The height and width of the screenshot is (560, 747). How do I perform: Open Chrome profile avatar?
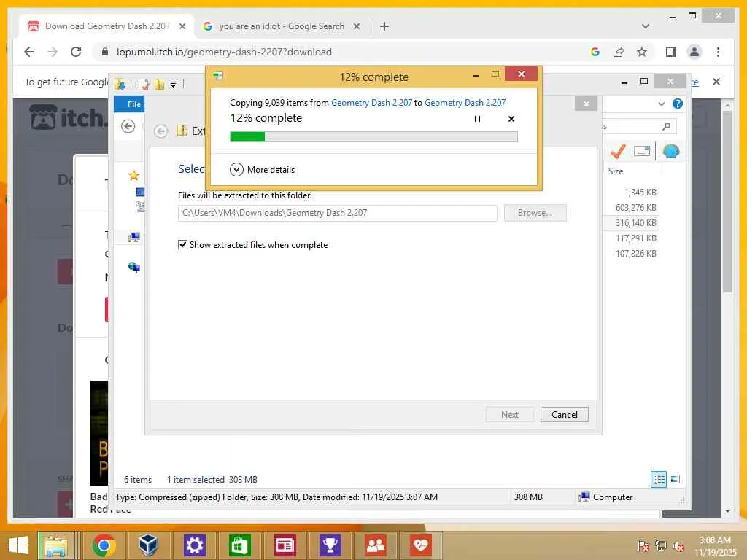694,52
